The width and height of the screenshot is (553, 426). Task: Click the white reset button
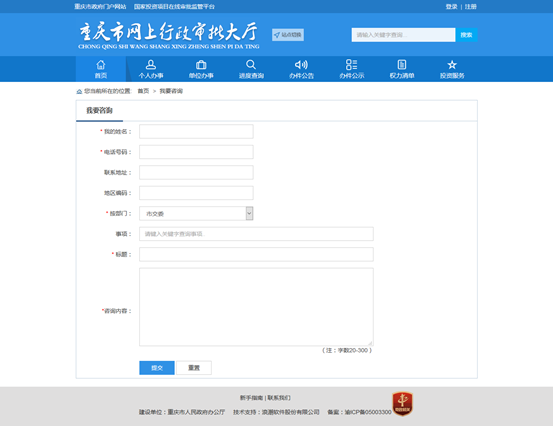click(194, 368)
